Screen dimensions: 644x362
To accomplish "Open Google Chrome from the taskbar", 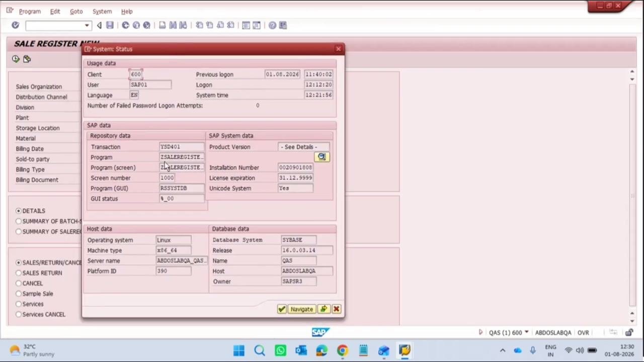I will (x=342, y=350).
